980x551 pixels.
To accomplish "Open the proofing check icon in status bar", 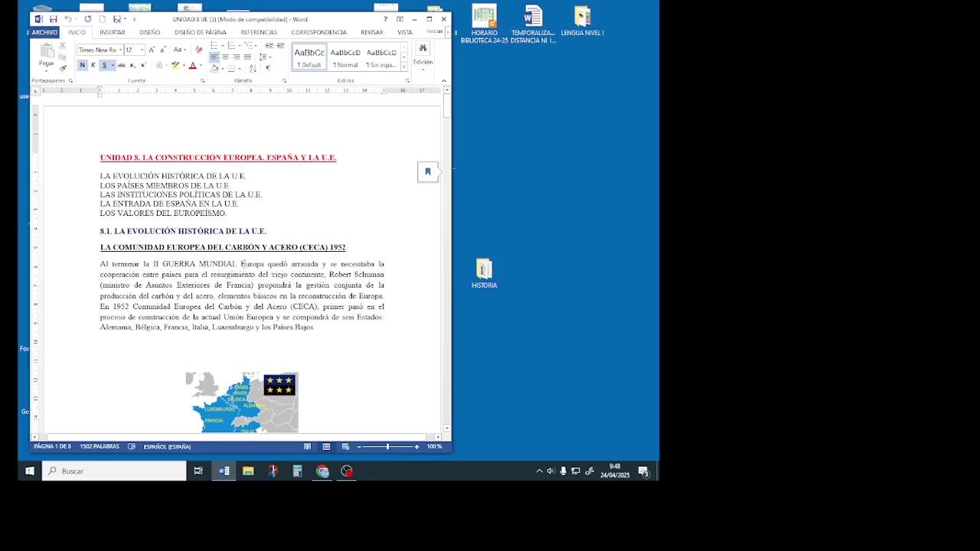I will coord(132,446).
